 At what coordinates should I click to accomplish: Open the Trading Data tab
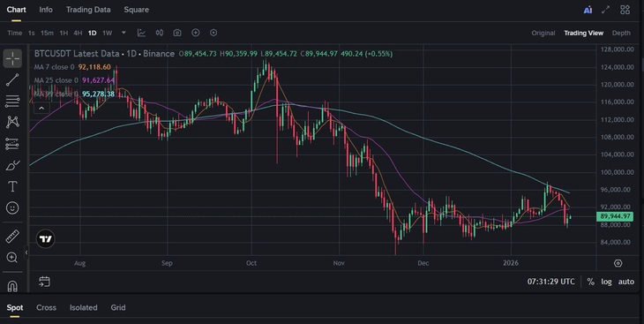(88, 10)
